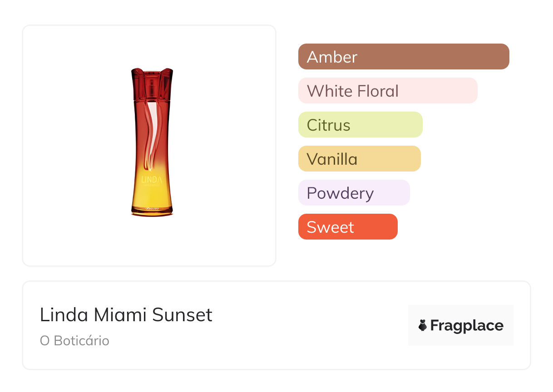Select the Powdery accord bar

(x=354, y=193)
